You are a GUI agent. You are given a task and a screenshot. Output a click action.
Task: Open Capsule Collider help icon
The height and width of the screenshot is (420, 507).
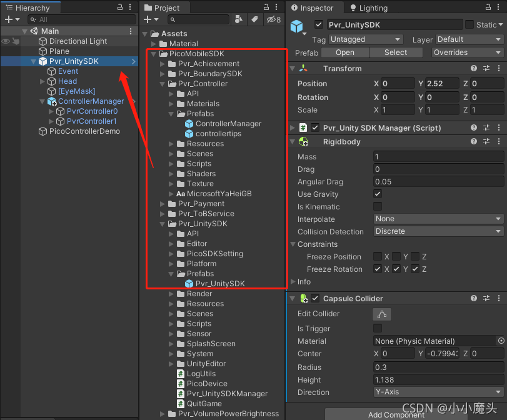click(474, 298)
